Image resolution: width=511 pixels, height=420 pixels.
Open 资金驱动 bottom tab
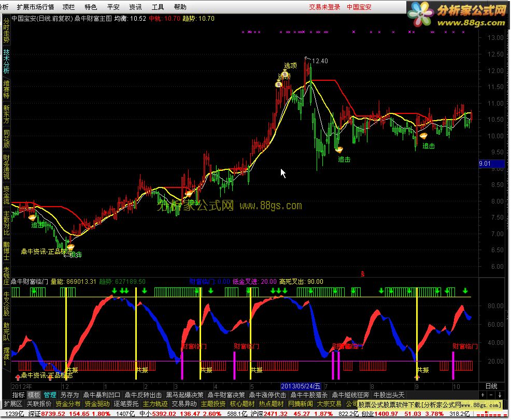point(97,404)
